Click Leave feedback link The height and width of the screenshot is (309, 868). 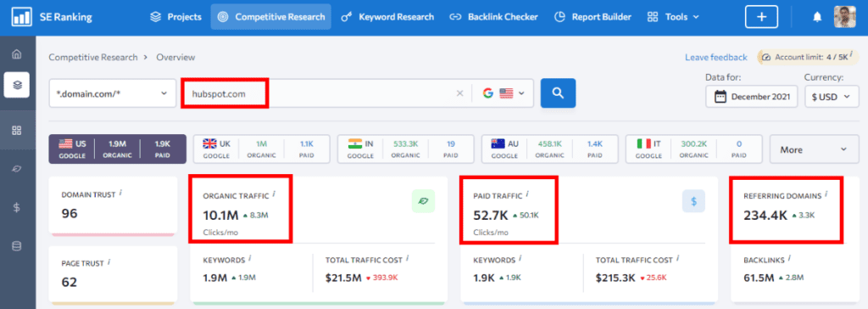[x=715, y=57]
